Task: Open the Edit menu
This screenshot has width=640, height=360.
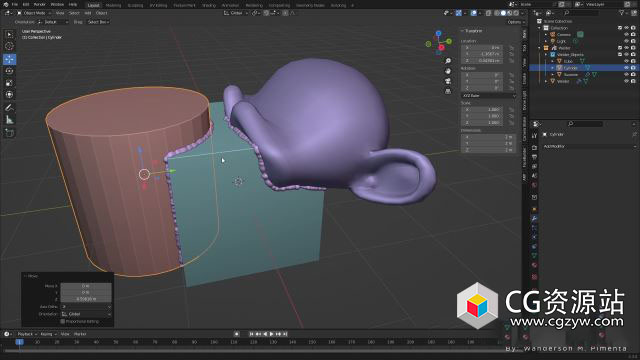Action: pos(26,4)
